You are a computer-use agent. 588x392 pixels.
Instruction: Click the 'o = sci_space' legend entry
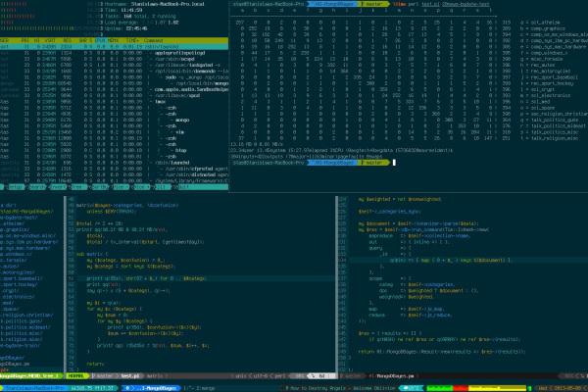(x=538, y=108)
